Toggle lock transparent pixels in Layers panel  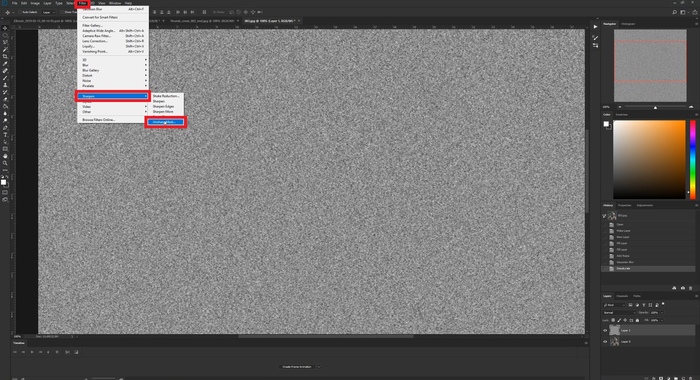(613, 320)
